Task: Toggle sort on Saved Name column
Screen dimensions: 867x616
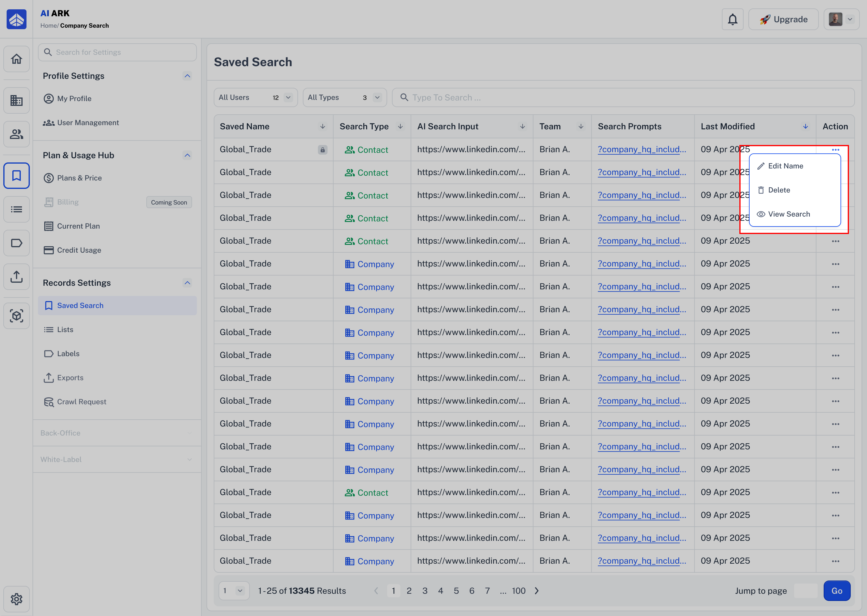Action: pos(322,127)
